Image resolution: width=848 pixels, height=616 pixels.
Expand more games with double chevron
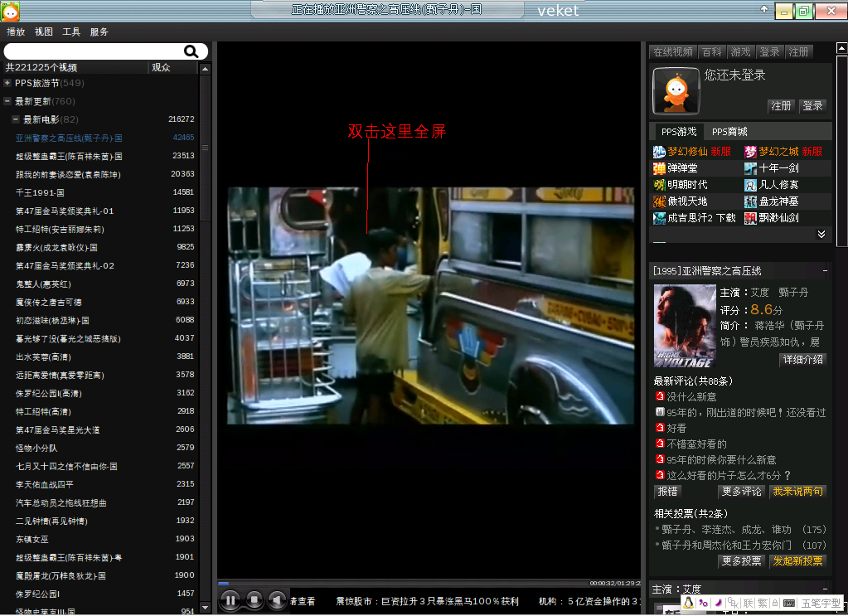821,234
